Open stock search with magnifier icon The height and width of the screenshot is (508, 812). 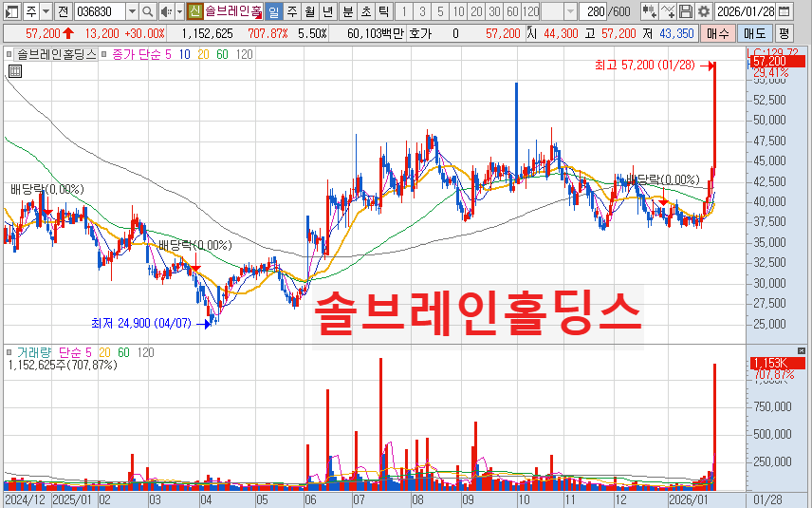pos(148,11)
